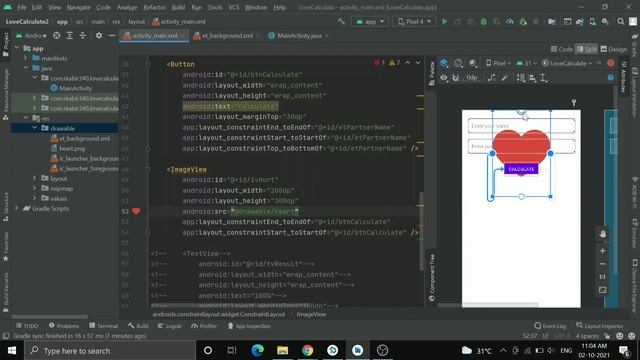Expand Gradle Scripts node
Screen dimensions: 640x360
[x=17, y=209]
